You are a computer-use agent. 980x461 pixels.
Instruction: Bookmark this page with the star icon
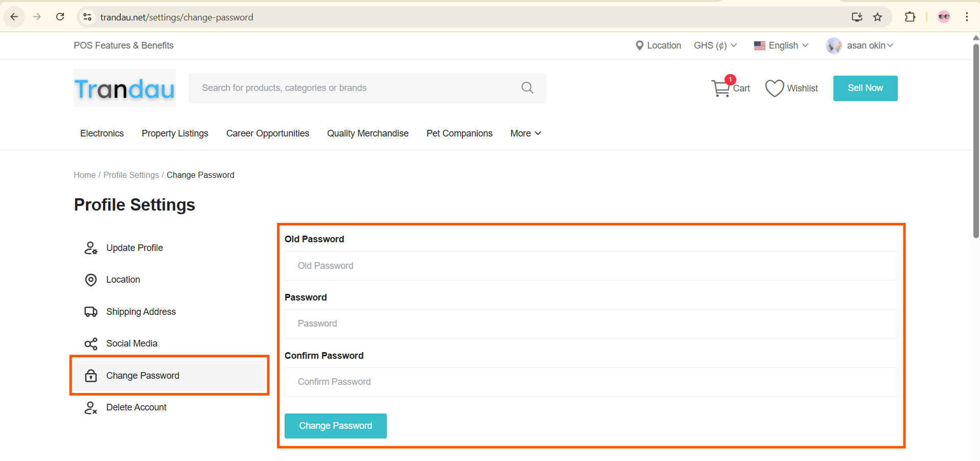(877, 17)
